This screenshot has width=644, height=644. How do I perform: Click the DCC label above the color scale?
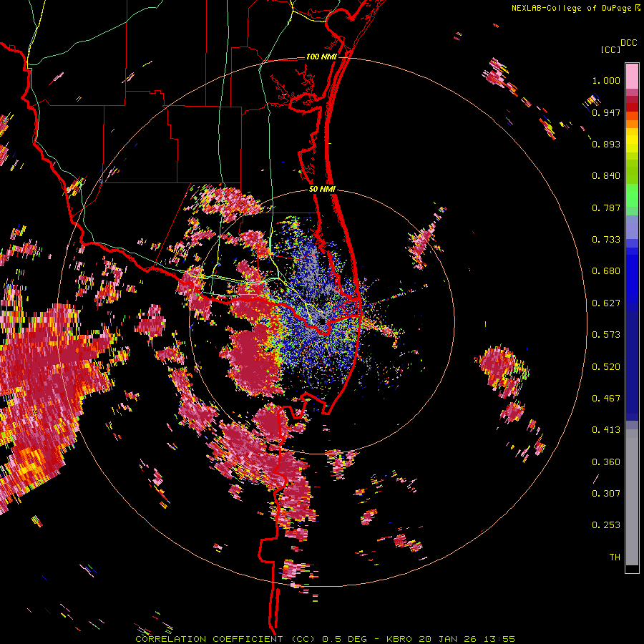[x=629, y=43]
